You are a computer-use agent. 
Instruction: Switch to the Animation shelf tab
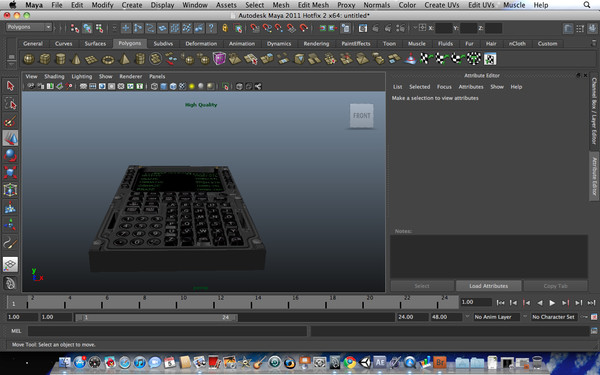pos(242,44)
